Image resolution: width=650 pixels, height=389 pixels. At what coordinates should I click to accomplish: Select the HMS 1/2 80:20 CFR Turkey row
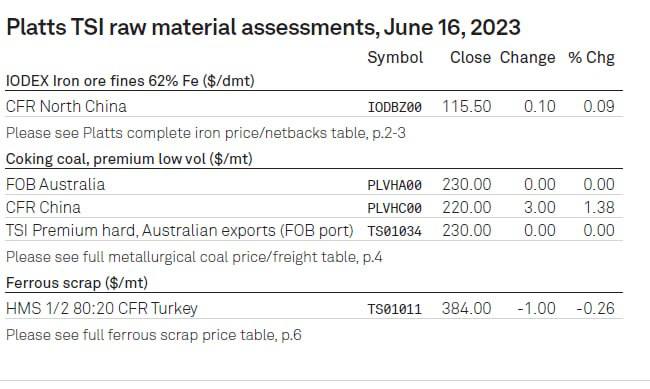coord(314,309)
